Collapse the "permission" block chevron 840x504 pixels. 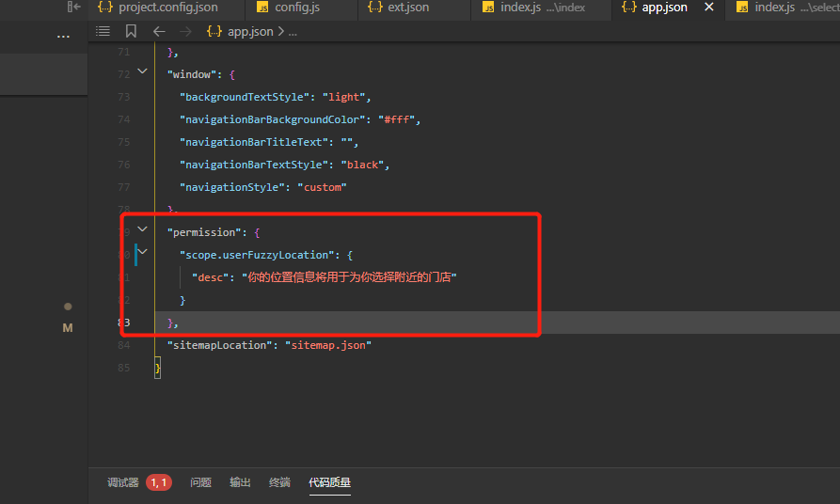(x=142, y=228)
